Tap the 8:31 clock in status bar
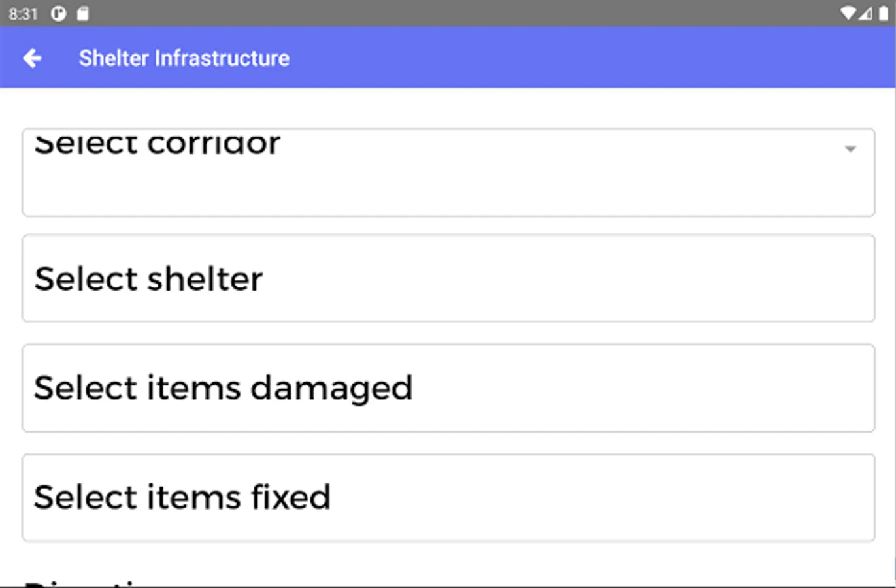 pyautogui.click(x=24, y=14)
